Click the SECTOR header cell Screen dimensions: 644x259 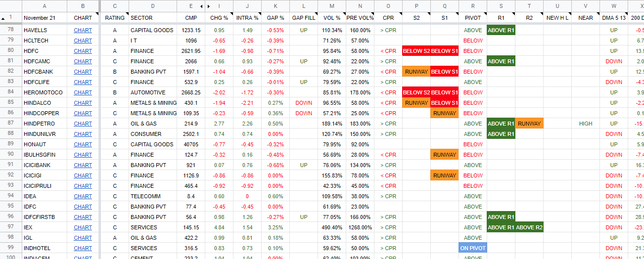tap(152, 18)
